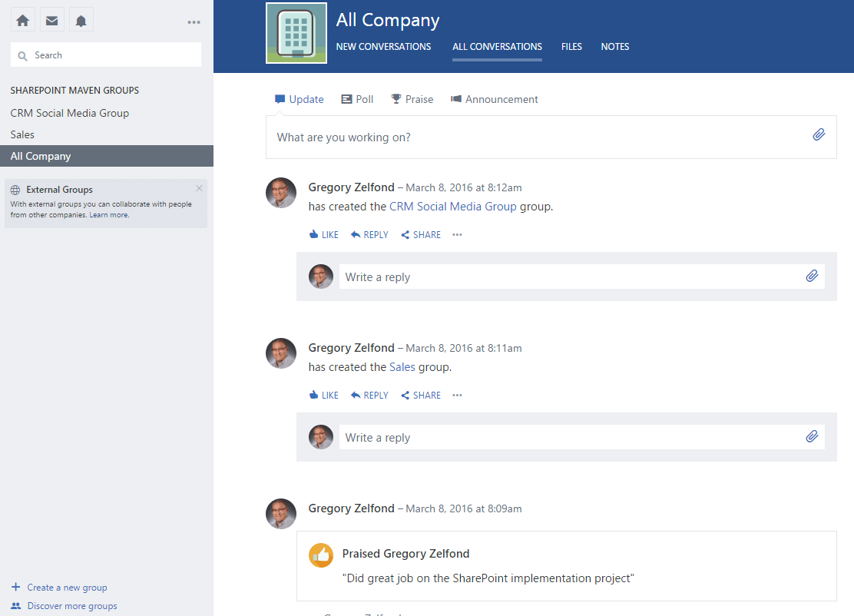Select Update post type
This screenshot has height=616, width=854.
point(299,99)
